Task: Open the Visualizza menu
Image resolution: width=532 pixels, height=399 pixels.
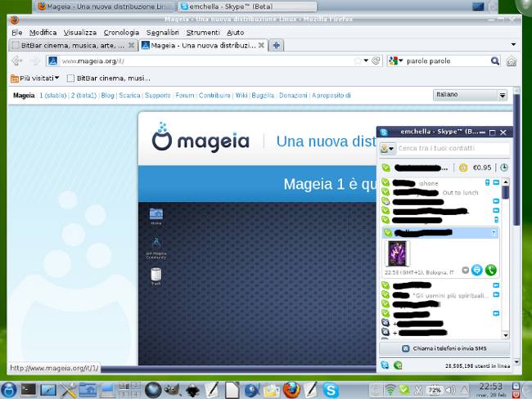Action: 80,33
